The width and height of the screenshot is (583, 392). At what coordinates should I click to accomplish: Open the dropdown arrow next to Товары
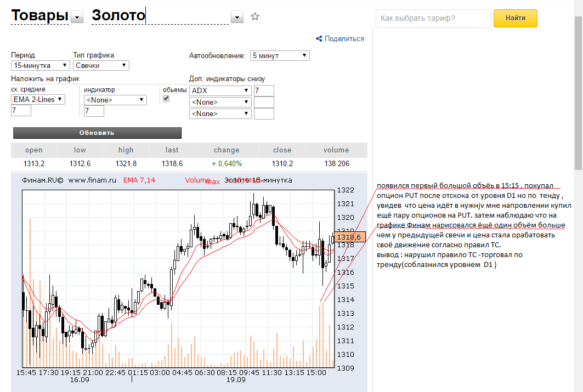77,18
